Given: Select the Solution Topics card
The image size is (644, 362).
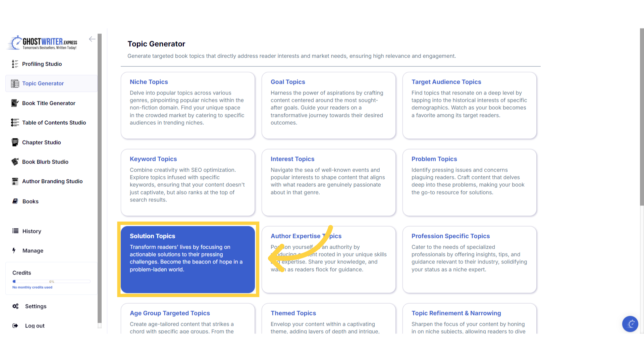Looking at the screenshot, I should 188,259.
